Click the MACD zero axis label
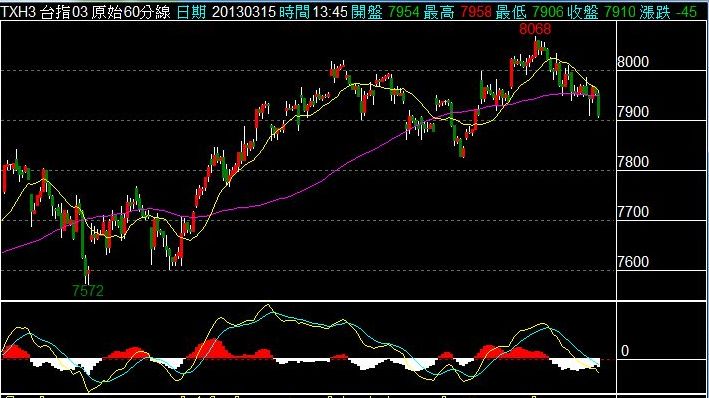This screenshot has width=709, height=398. pyautogui.click(x=625, y=351)
